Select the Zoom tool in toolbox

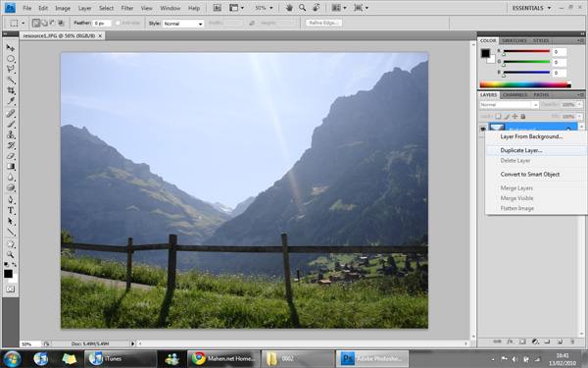[x=10, y=254]
